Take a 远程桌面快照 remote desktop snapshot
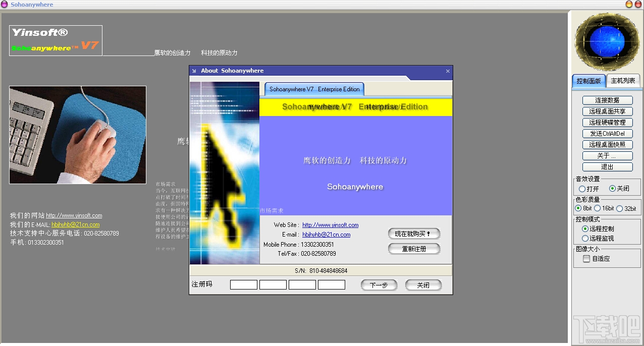 607,145
